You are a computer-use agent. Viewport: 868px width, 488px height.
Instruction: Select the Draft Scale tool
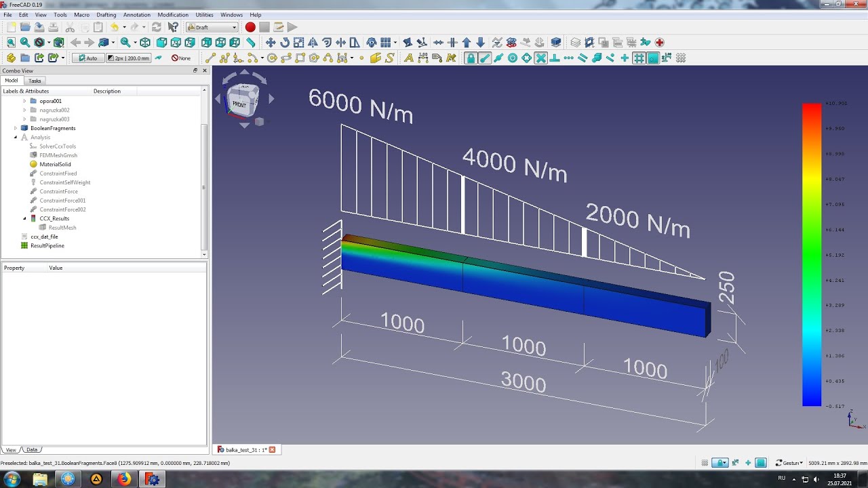(298, 43)
